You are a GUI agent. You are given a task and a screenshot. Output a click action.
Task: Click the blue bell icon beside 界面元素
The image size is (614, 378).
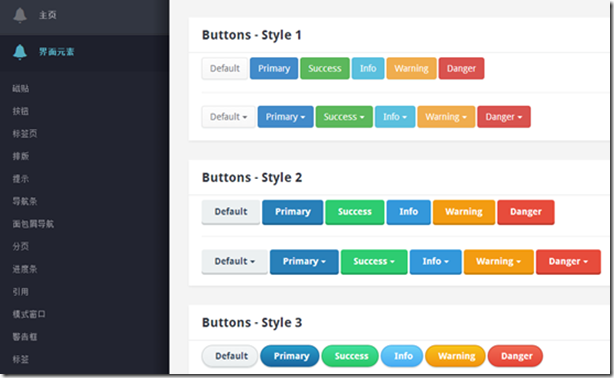tap(20, 52)
